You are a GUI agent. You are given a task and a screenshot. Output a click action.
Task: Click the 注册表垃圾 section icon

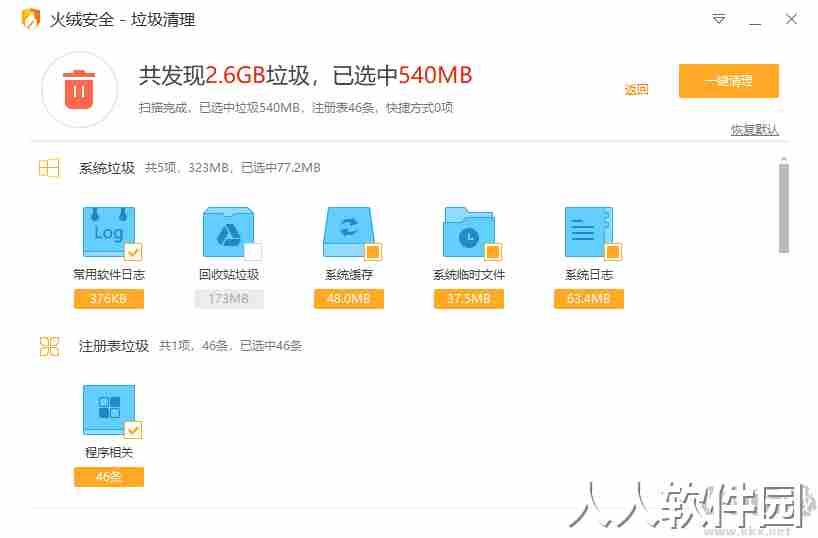coord(49,346)
